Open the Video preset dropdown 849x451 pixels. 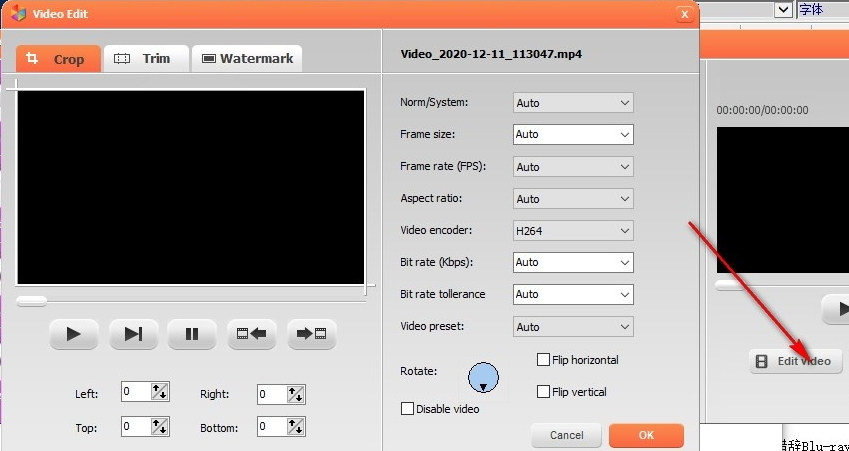point(573,326)
